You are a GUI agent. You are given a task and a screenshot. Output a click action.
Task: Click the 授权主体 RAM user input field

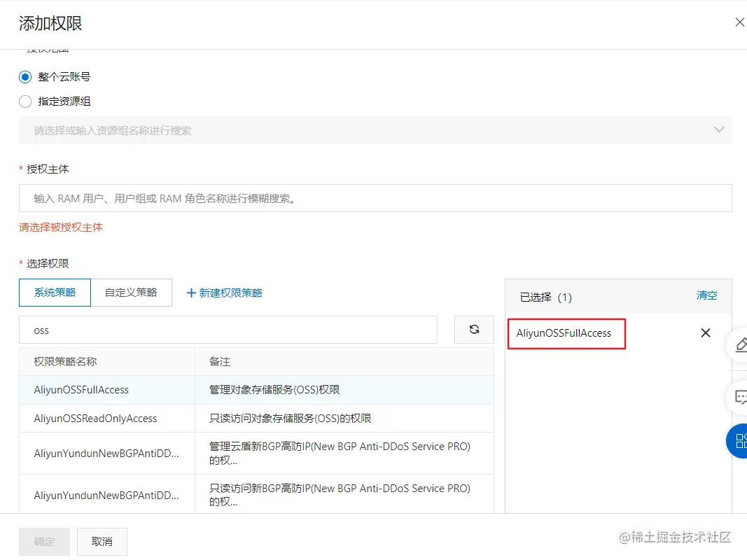(375, 198)
